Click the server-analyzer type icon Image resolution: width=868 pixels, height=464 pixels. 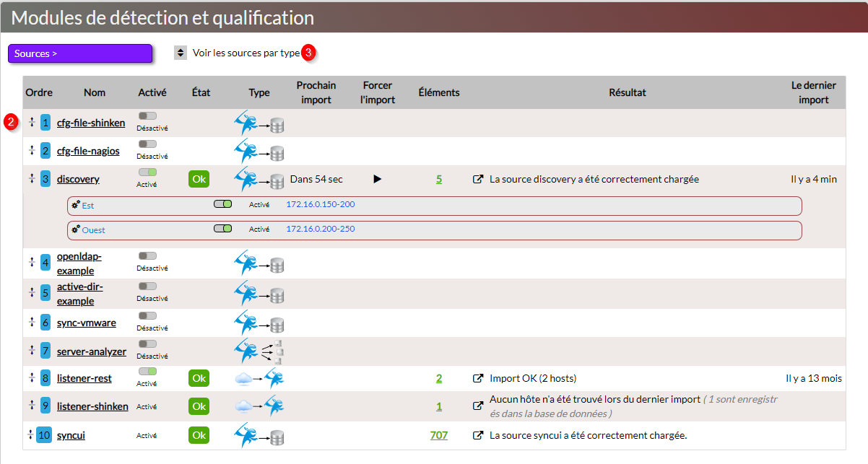point(259,351)
